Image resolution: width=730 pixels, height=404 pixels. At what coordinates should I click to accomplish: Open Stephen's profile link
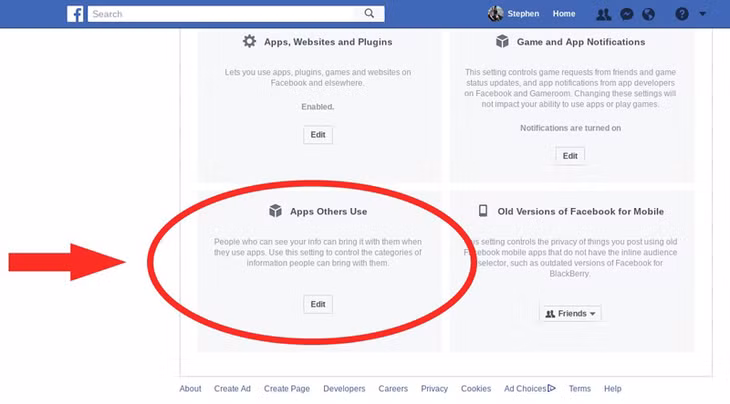click(523, 14)
